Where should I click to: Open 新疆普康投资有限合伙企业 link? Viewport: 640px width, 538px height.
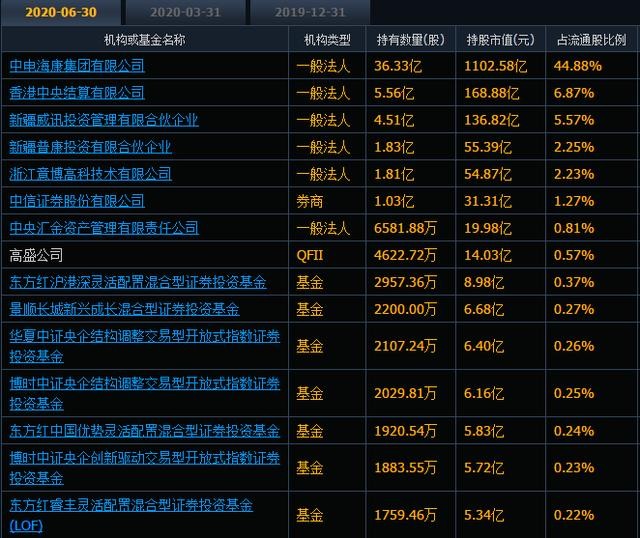pyautogui.click(x=91, y=147)
